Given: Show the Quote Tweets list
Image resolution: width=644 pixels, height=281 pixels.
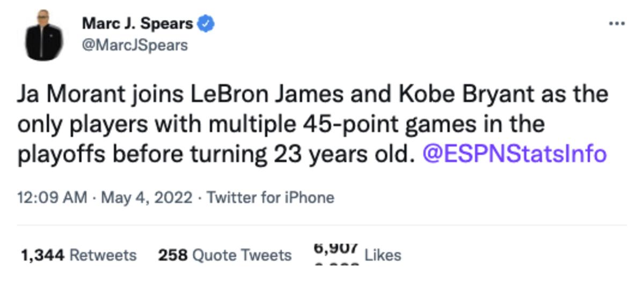Looking at the screenshot, I should coord(242,255).
